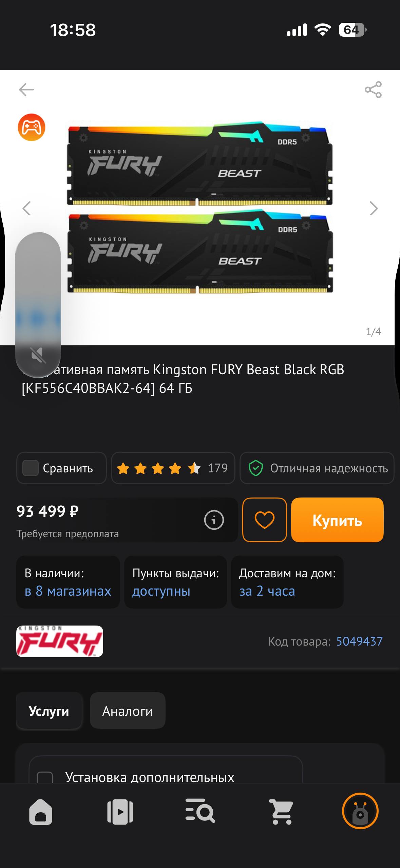
Task: Open catalog search icon in bottom bar
Action: [x=200, y=811]
